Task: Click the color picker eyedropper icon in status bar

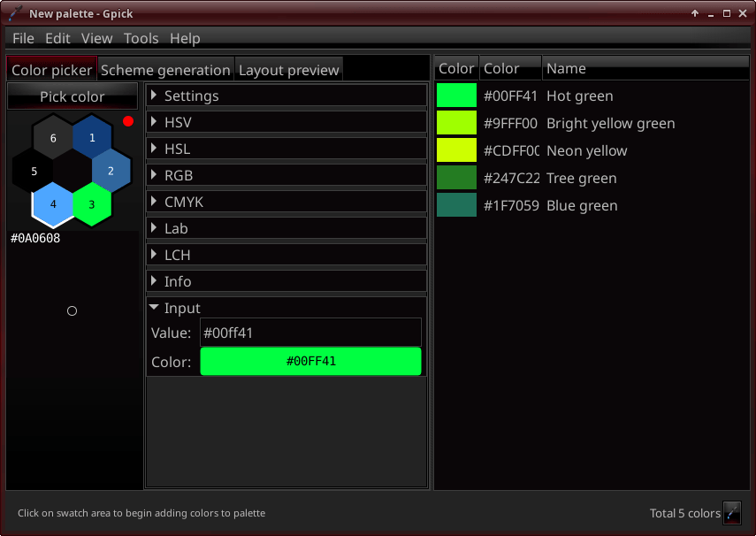Action: [x=732, y=513]
